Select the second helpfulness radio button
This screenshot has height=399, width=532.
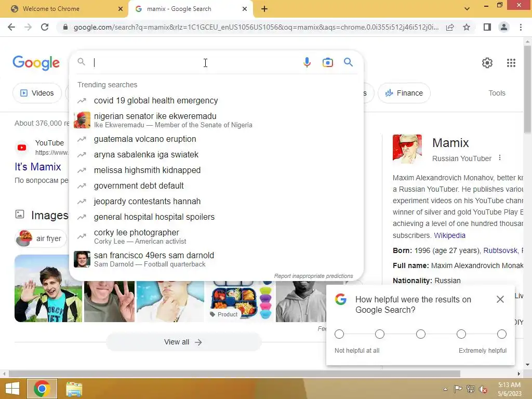(380, 334)
